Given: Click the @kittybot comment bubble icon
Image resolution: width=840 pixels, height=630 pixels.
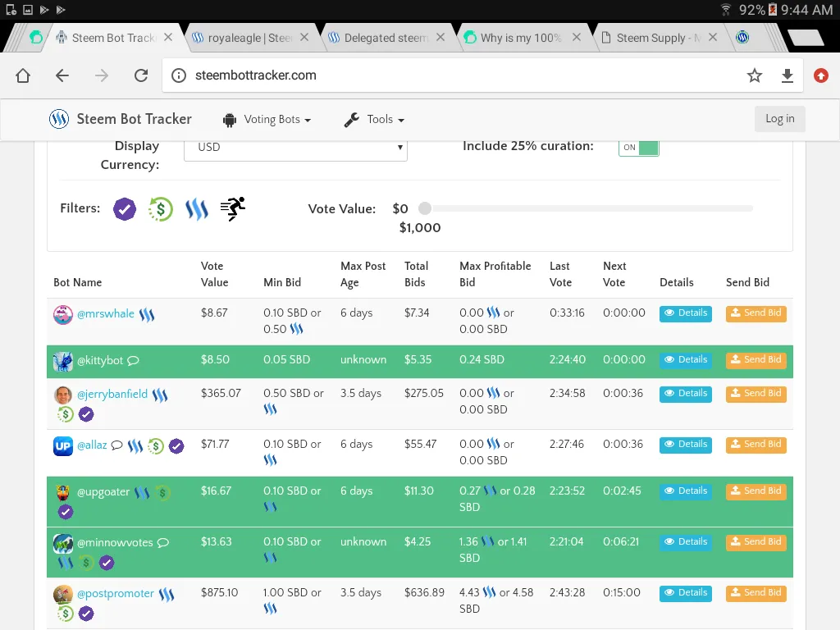Looking at the screenshot, I should pos(133,361).
